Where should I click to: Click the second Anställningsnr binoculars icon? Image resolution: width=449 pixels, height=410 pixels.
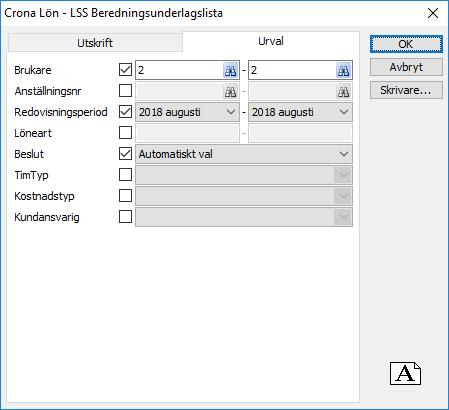tap(343, 91)
